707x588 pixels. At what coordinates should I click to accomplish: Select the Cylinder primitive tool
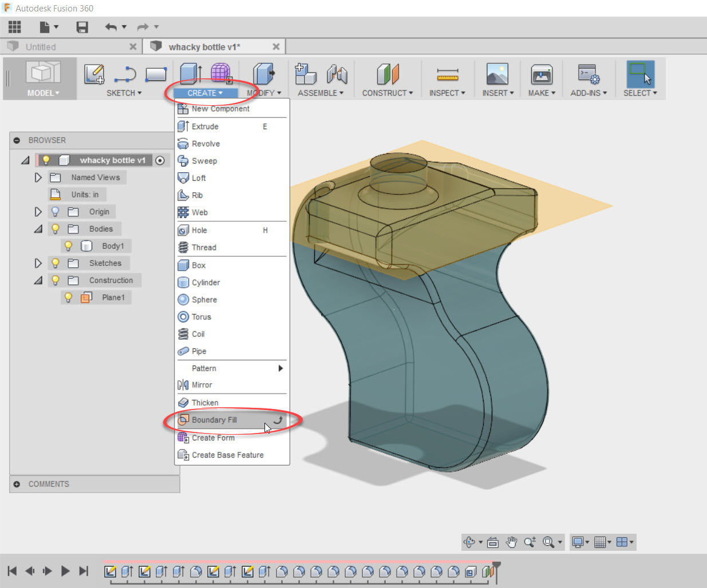click(x=206, y=282)
